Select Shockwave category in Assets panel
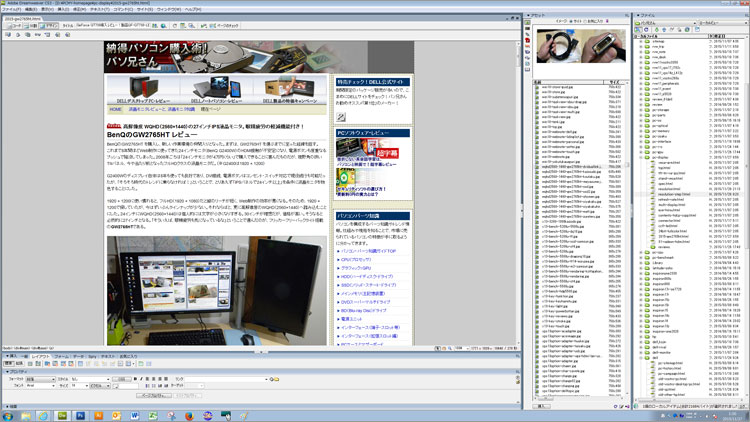This screenshot has width=750, height=422. (x=528, y=46)
